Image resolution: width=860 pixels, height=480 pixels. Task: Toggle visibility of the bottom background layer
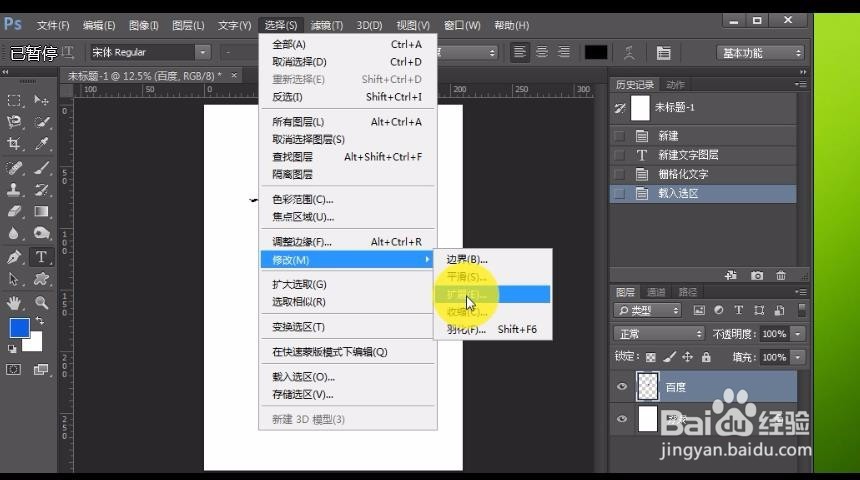[x=622, y=419]
